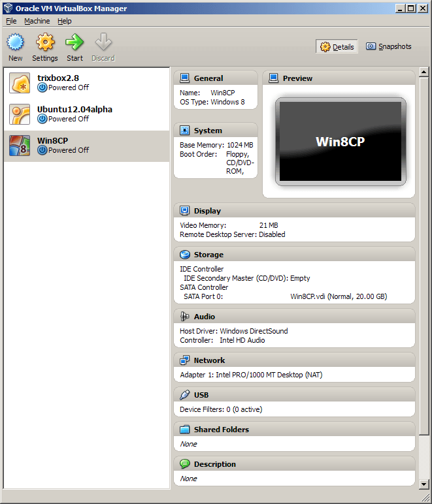
Task: Start the VM with the green arrow
Action: coord(75,42)
